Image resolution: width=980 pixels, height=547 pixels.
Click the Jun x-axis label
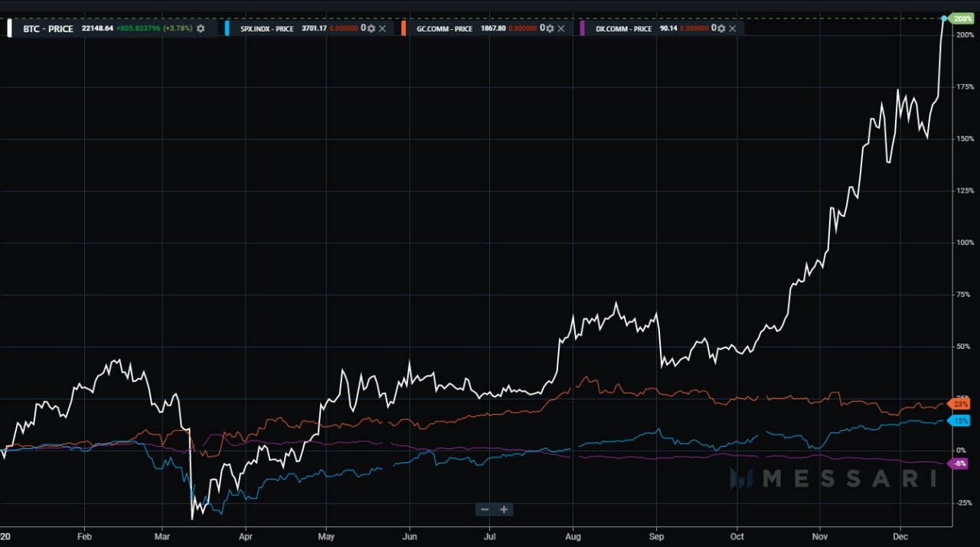pos(410,536)
